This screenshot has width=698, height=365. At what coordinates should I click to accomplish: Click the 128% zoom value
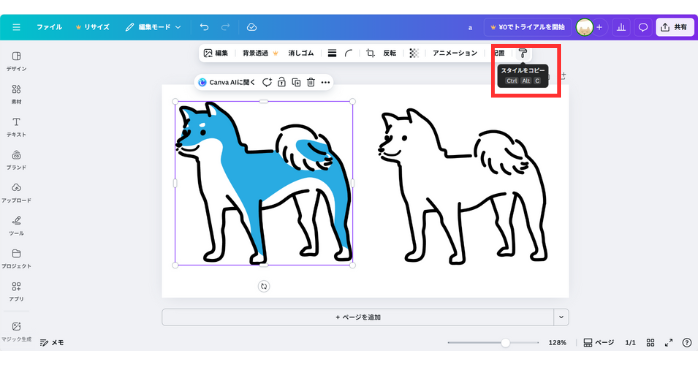557,342
